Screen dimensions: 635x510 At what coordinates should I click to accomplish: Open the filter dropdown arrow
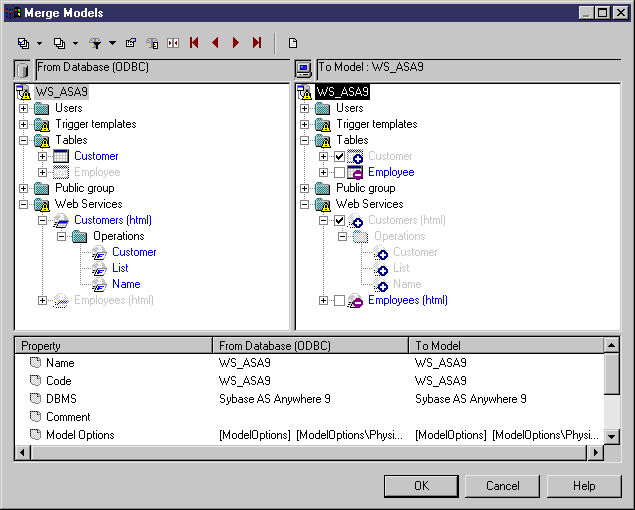coord(112,43)
